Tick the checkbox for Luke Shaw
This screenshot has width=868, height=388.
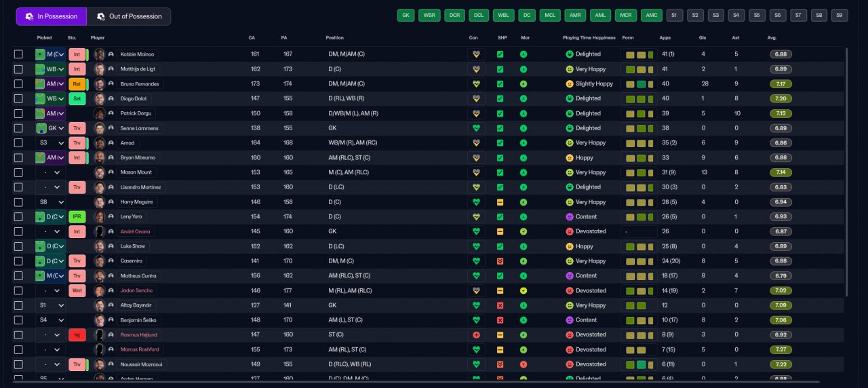point(18,246)
